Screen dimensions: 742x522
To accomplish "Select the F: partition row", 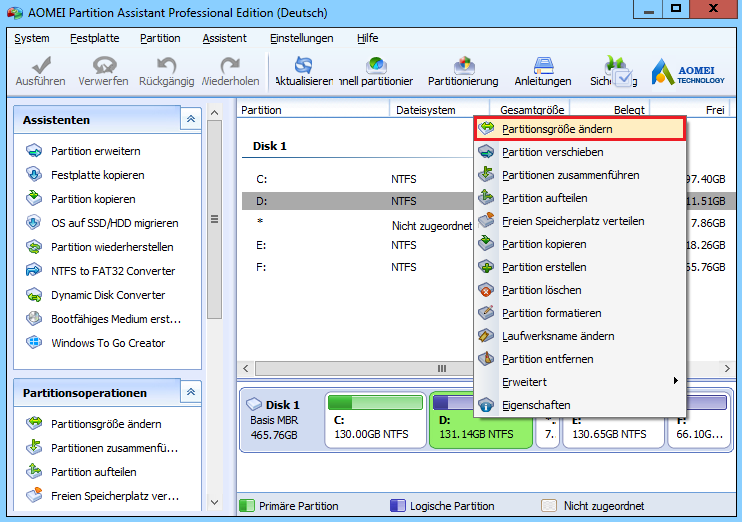I will (358, 267).
